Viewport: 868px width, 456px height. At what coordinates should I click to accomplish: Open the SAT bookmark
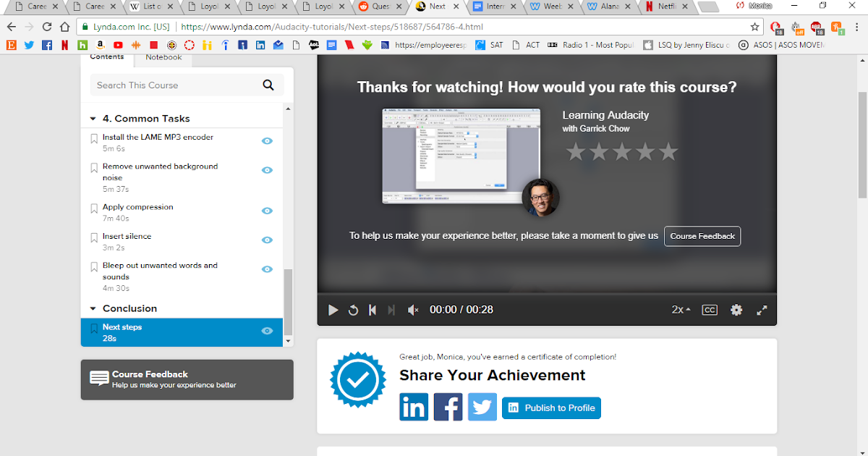click(x=488, y=45)
